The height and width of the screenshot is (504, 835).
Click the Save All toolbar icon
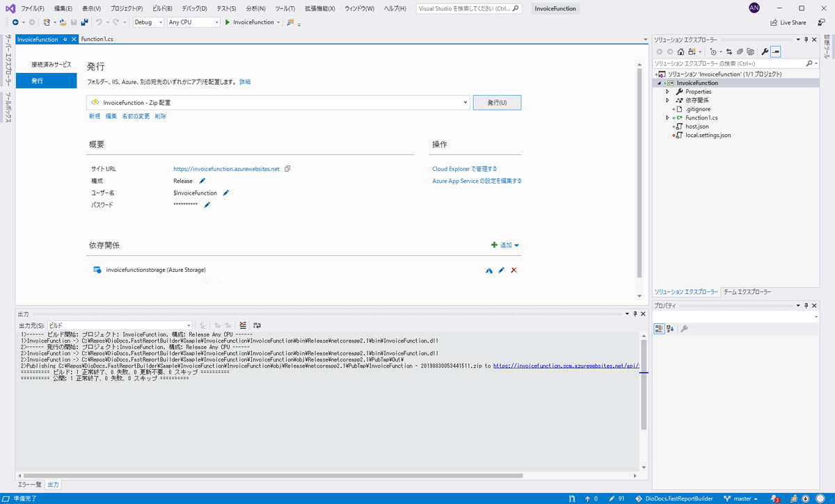(83, 22)
